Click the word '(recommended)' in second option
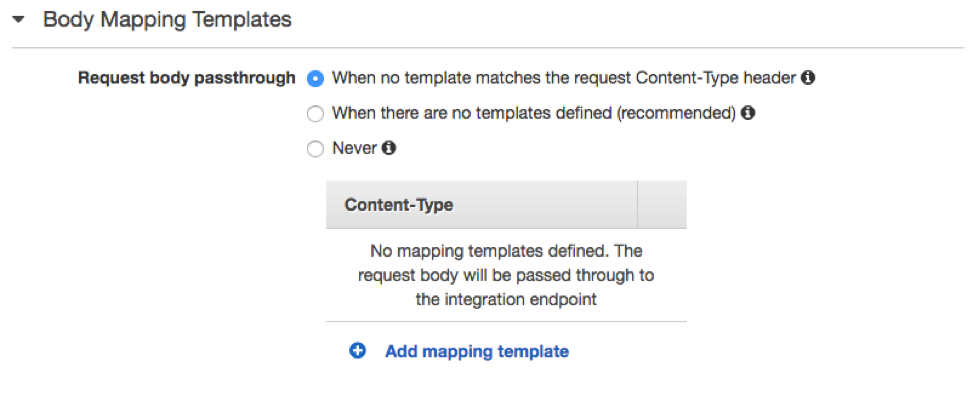Image resolution: width=973 pixels, height=413 pixels. click(x=675, y=113)
